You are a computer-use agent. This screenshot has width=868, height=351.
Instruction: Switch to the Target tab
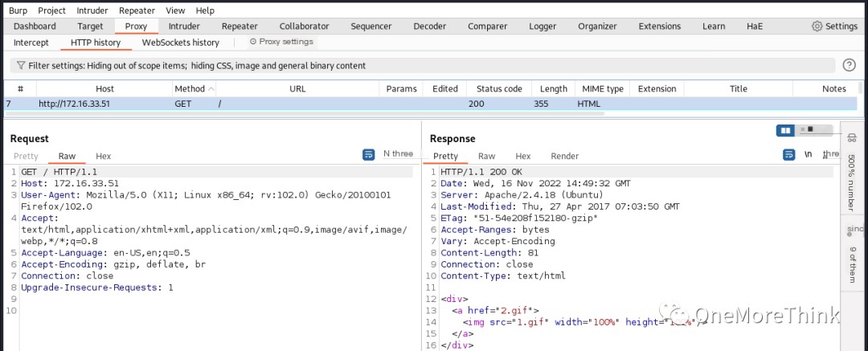tap(90, 26)
